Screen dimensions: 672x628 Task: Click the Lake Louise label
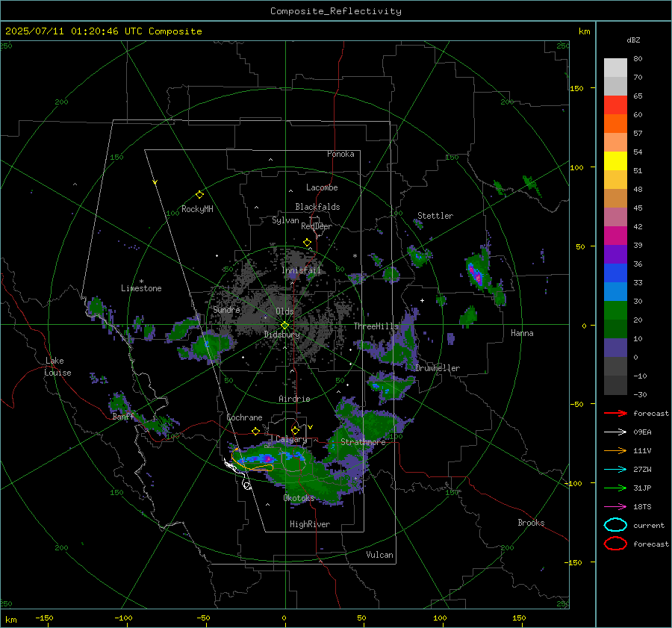pyautogui.click(x=57, y=367)
